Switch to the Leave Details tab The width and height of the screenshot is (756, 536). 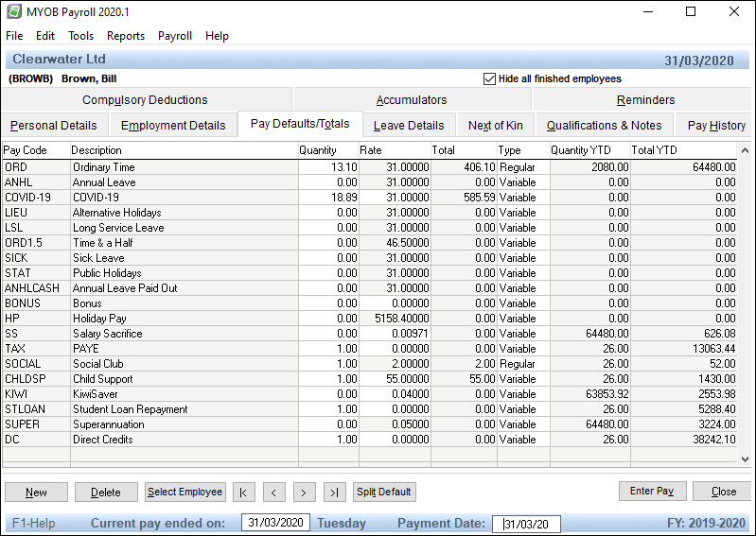coord(409,125)
